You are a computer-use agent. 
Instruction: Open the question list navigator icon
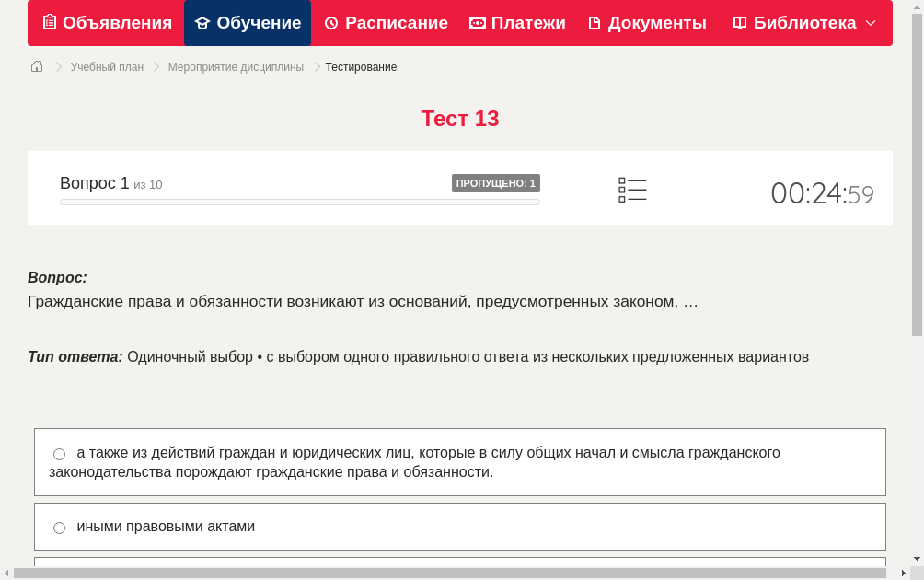click(632, 190)
